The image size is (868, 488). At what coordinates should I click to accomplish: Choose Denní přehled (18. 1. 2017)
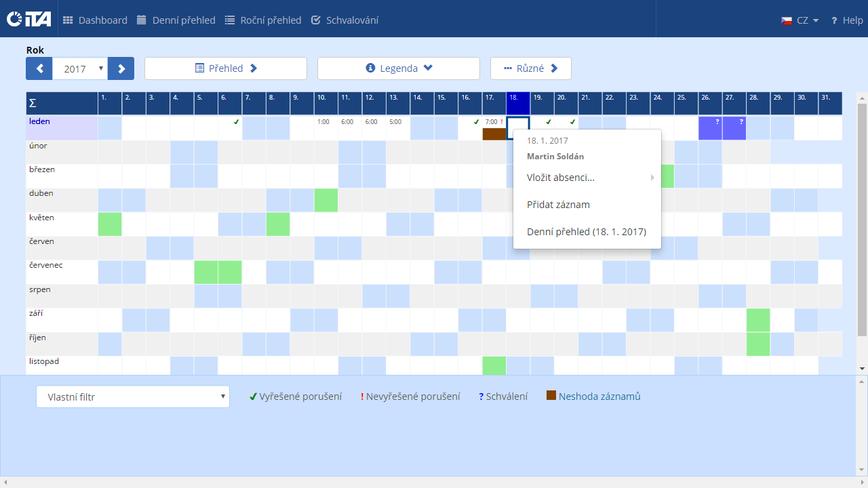click(587, 232)
